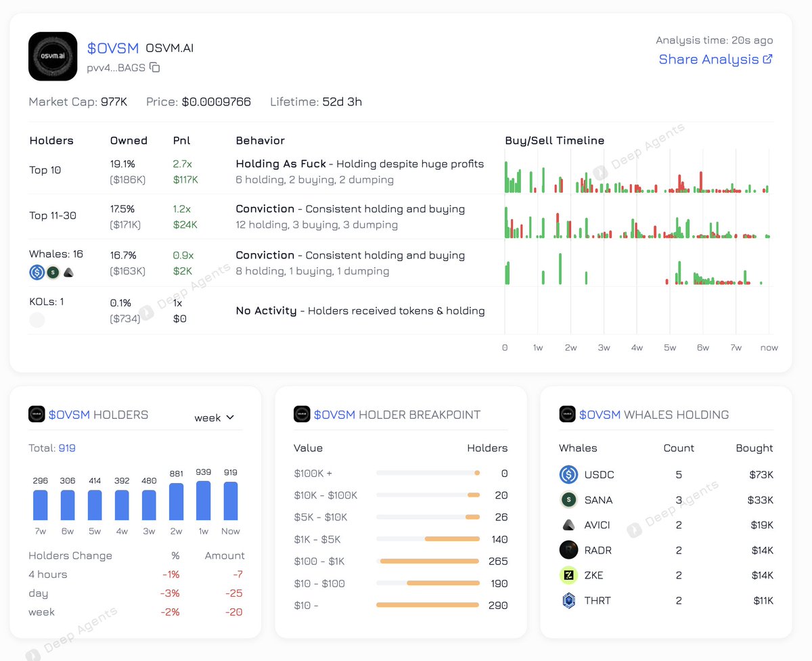Click the USDC Bought amount $73K
The width and height of the screenshot is (812, 661).
(x=761, y=475)
